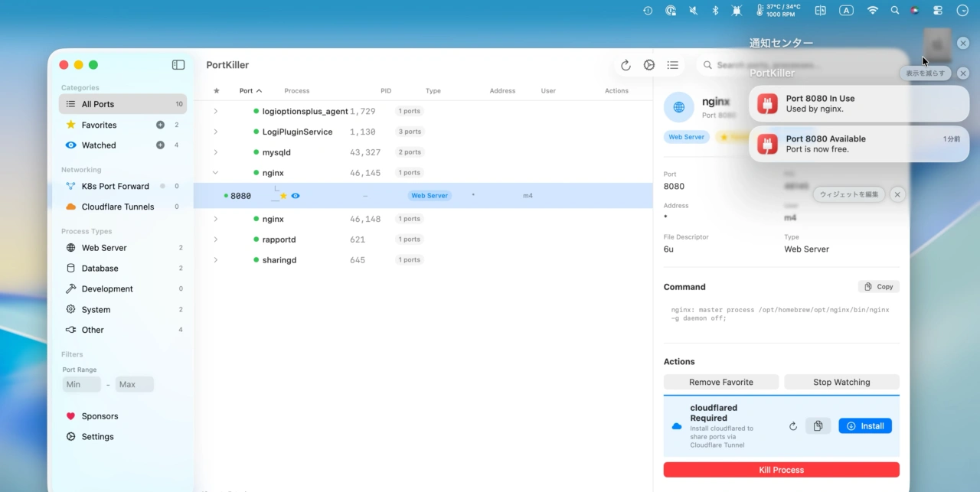Open Control Center in the menu bar
This screenshot has width=980, height=492.
[938, 11]
